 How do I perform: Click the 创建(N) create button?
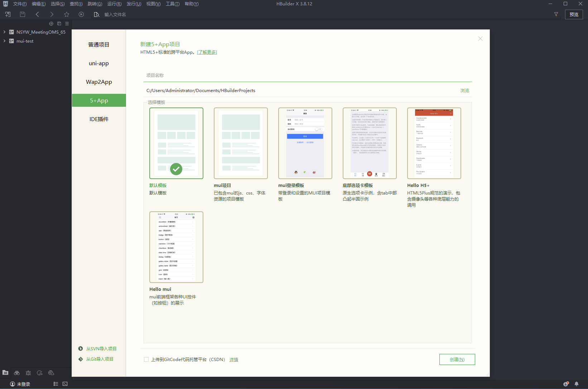pyautogui.click(x=457, y=359)
